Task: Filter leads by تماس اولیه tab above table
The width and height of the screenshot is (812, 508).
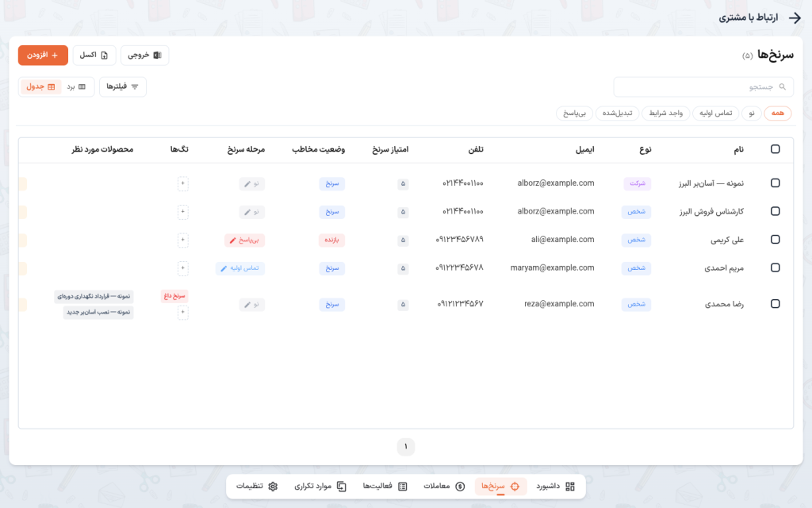Action: pos(716,113)
